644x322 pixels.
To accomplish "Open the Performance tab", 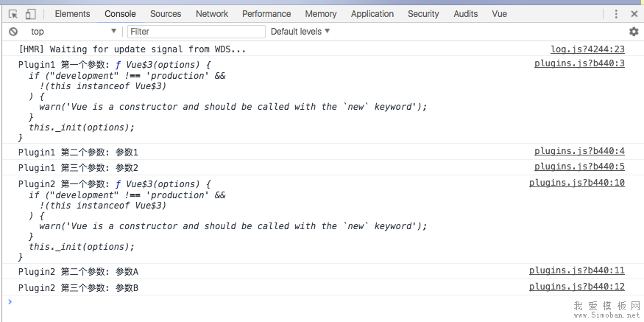I will 266,14.
